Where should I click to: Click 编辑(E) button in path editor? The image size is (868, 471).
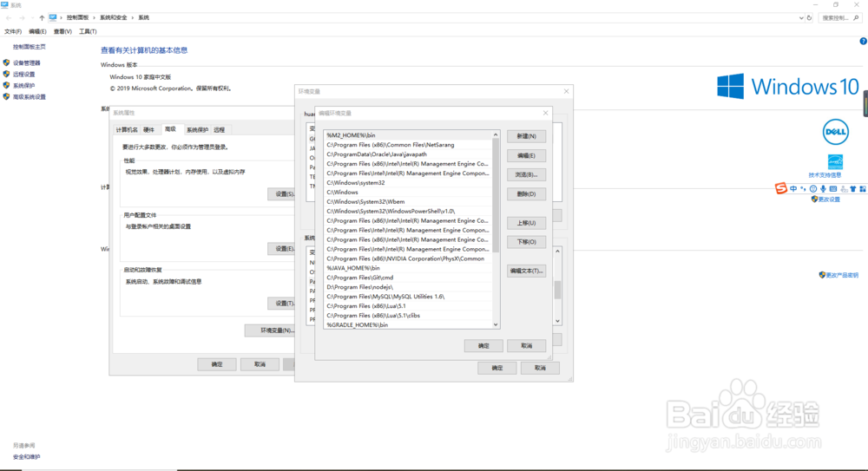click(x=527, y=155)
